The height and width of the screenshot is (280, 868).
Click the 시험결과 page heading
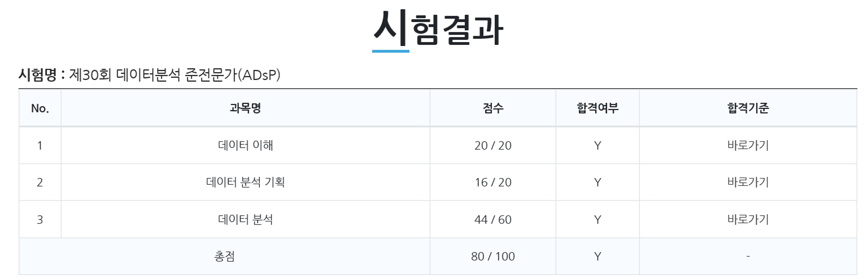pos(438,28)
